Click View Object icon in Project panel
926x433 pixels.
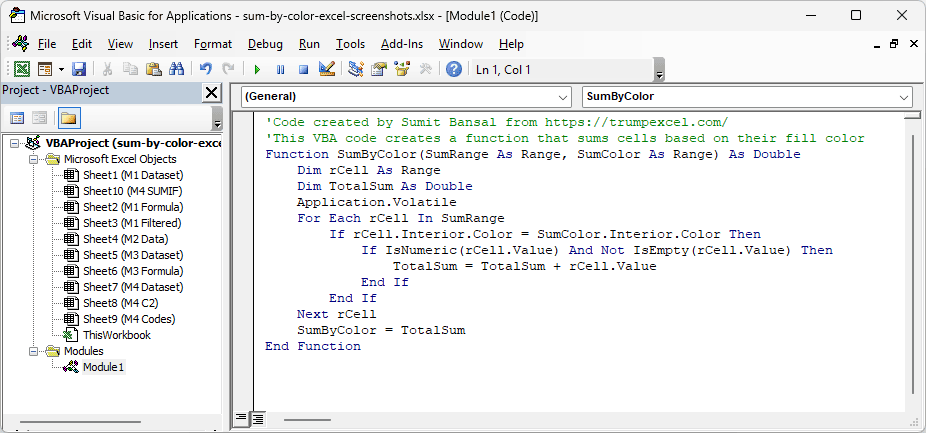tap(40, 118)
